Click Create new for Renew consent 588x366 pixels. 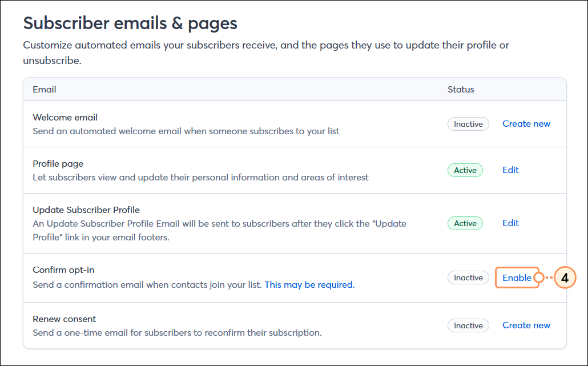[x=526, y=325]
